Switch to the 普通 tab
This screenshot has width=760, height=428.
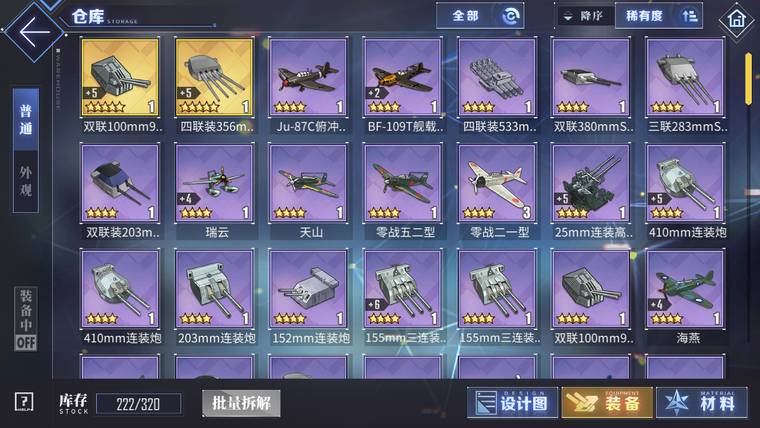(x=26, y=119)
